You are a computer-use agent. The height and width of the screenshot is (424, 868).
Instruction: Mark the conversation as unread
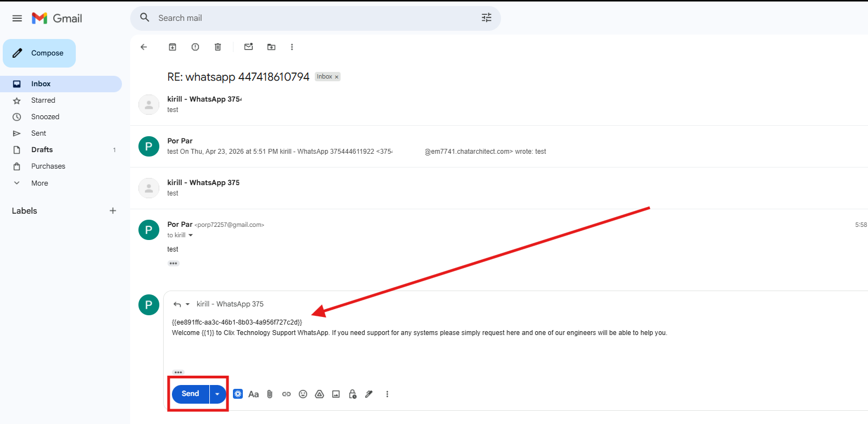click(x=248, y=47)
